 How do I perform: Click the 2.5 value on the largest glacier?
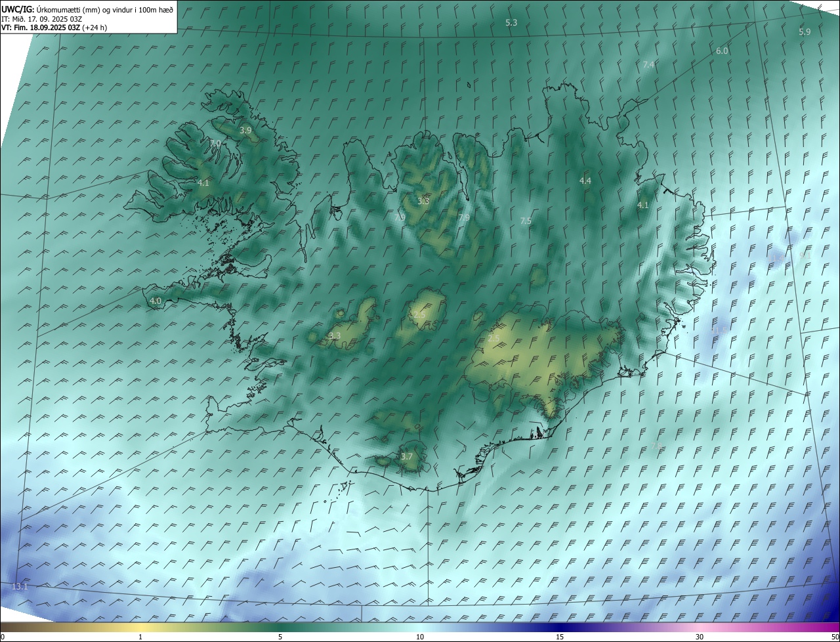point(494,339)
